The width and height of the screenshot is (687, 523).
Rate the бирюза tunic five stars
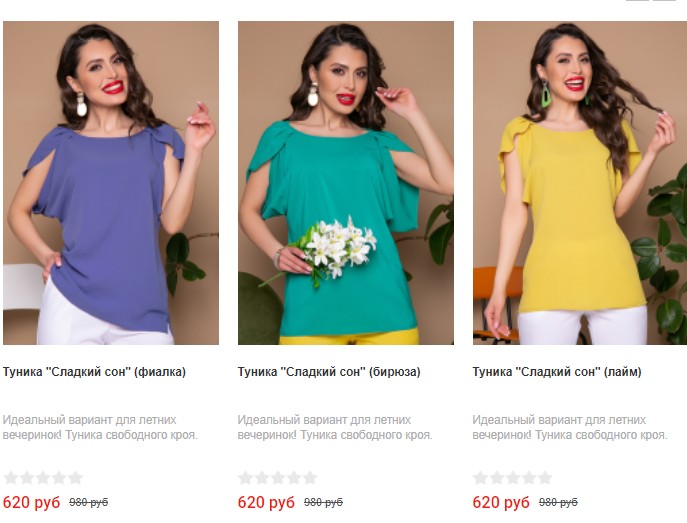[310, 477]
